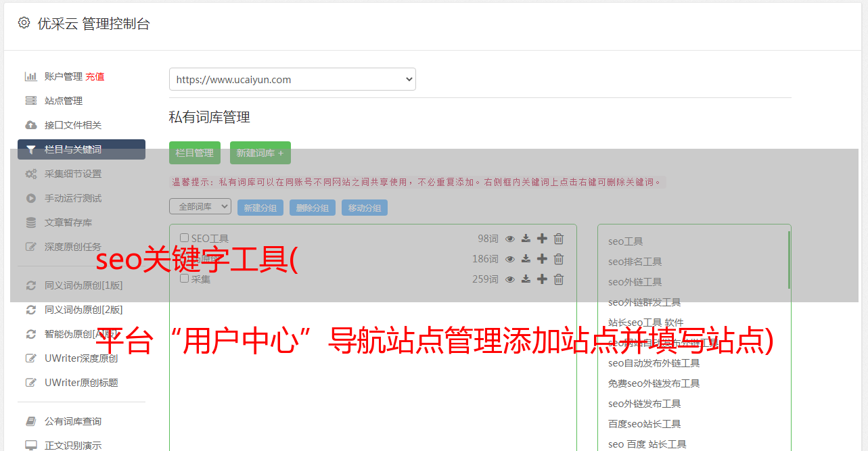Image resolution: width=868 pixels, height=451 pixels.
Task: Click the book icon for 公有词库查询
Action: [31, 421]
